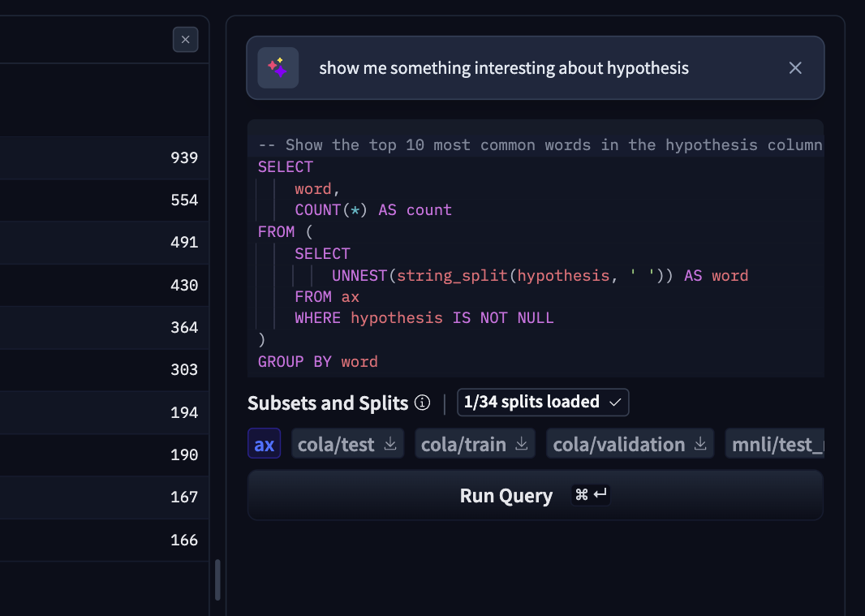Click the cola/validation download arrow icon

point(701,444)
